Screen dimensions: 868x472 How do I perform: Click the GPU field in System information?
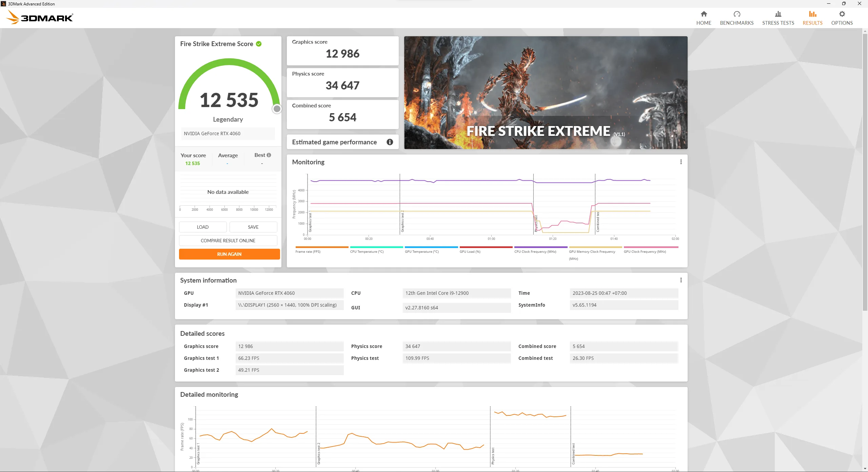[290, 293]
